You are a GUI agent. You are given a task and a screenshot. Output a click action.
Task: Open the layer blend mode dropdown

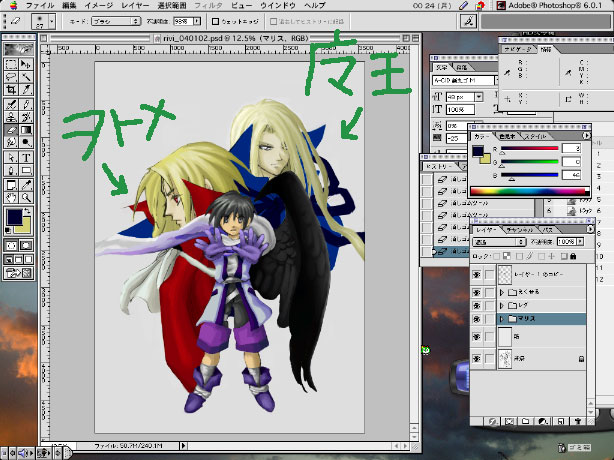coord(499,242)
